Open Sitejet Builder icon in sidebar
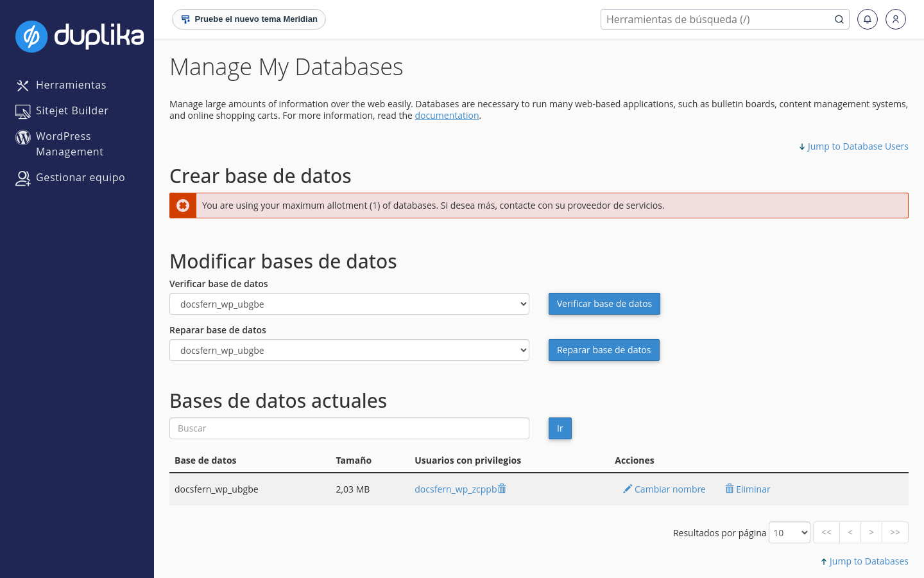Image resolution: width=924 pixels, height=578 pixels. tap(23, 112)
